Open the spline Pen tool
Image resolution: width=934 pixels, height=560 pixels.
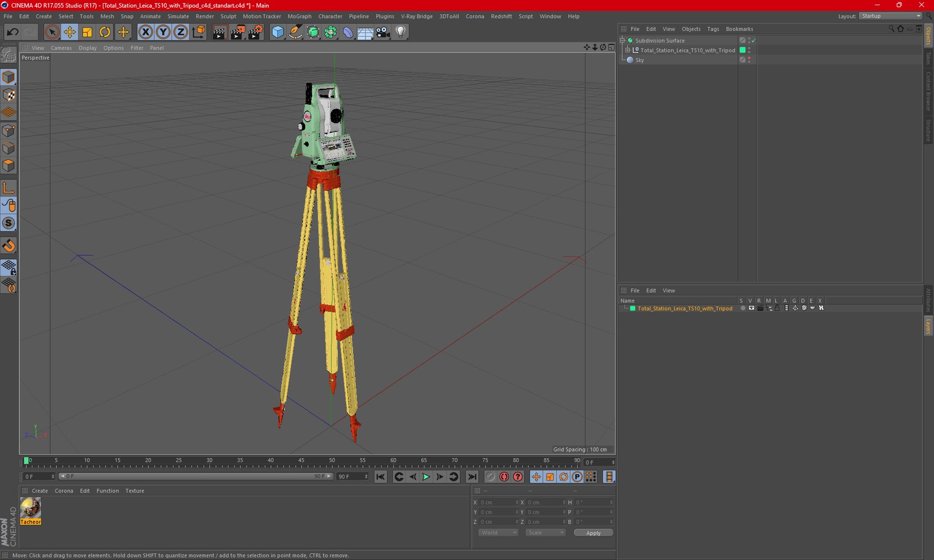tap(295, 32)
